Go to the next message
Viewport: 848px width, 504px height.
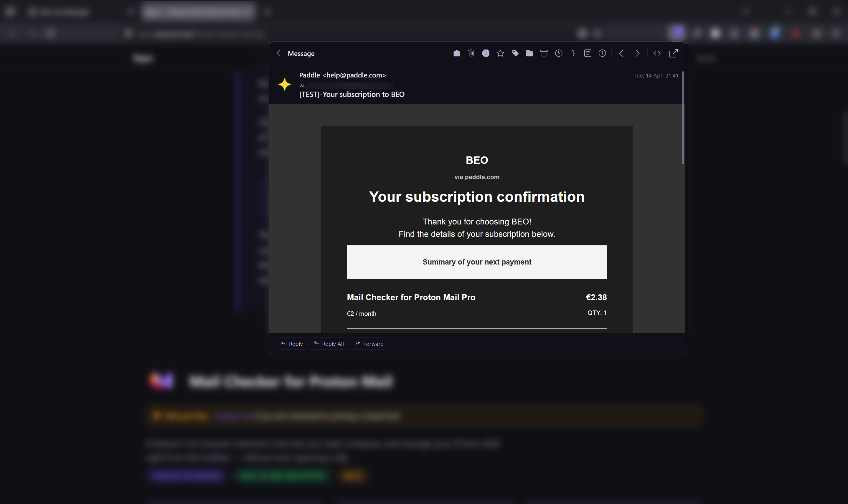click(637, 54)
